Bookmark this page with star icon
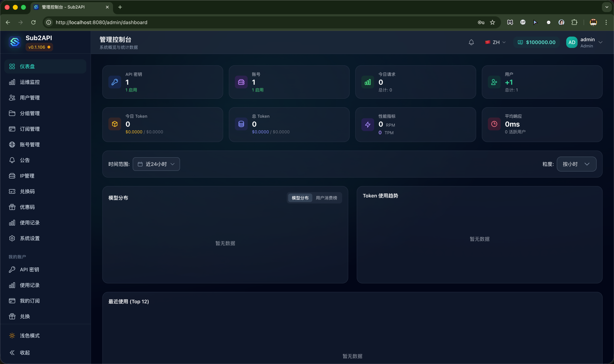 (492, 22)
